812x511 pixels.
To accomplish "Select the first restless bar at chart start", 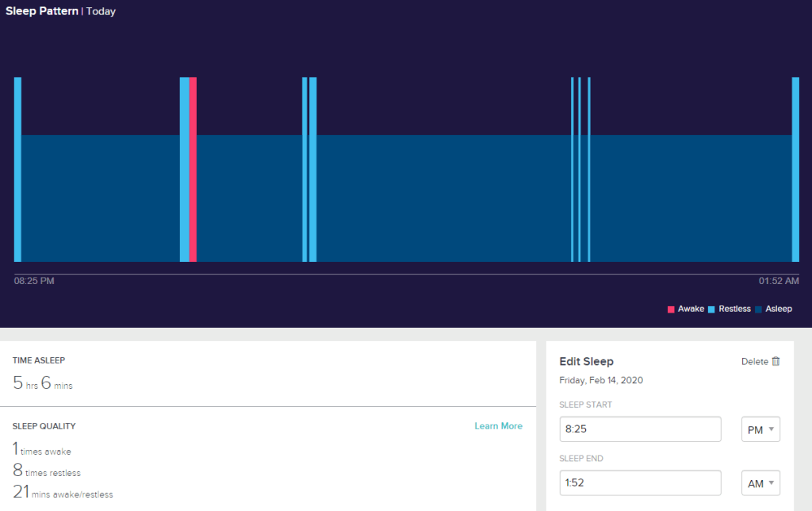I will (17, 169).
